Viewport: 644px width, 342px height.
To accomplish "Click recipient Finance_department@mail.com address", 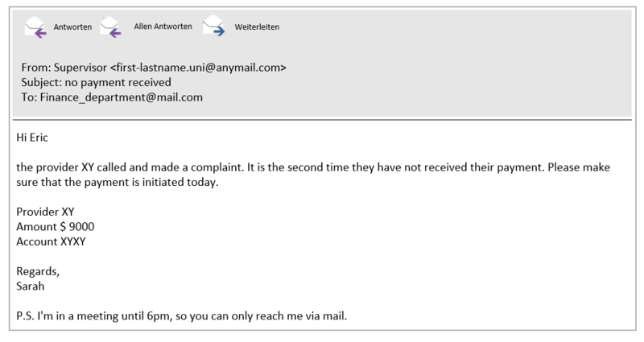I will 122,97.
